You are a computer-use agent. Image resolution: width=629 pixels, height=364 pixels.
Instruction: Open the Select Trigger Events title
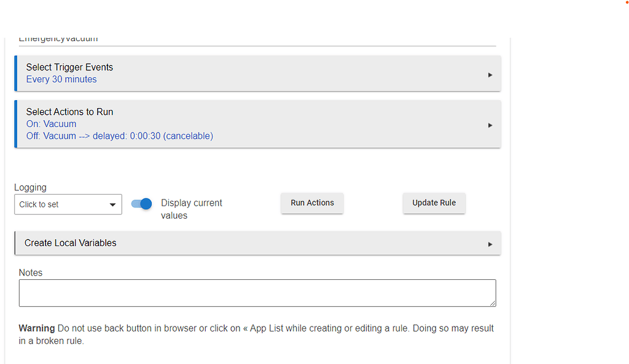69,68
